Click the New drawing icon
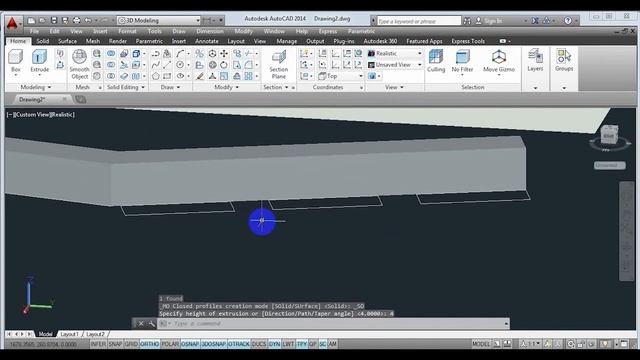The width and height of the screenshot is (640, 360). click(31, 20)
